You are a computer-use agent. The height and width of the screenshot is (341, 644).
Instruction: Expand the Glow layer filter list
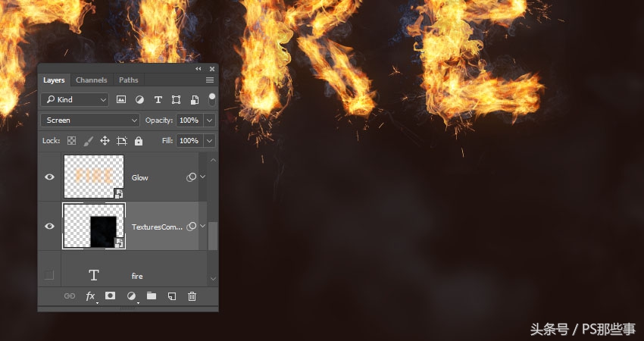tap(202, 177)
